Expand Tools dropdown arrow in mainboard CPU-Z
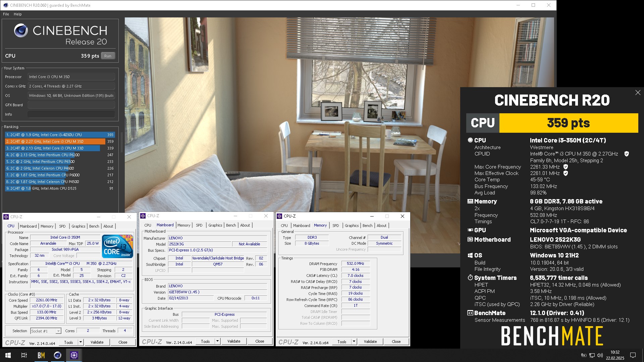This screenshot has width=644, height=362. tap(217, 341)
